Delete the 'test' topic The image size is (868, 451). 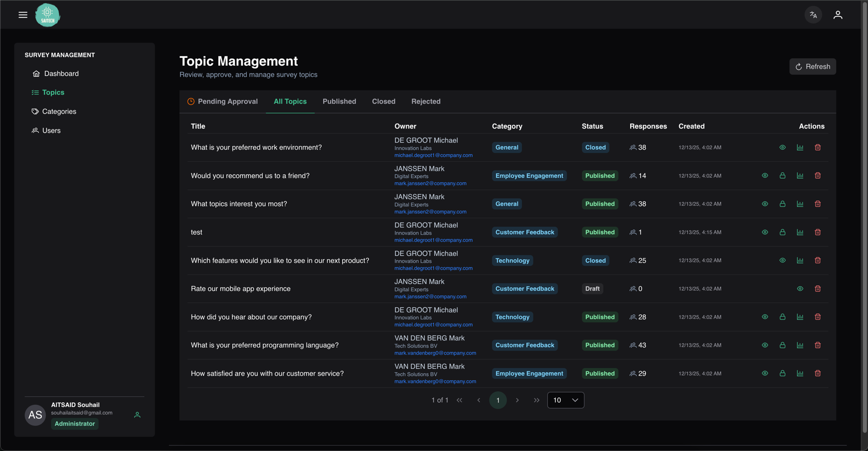[x=818, y=233]
